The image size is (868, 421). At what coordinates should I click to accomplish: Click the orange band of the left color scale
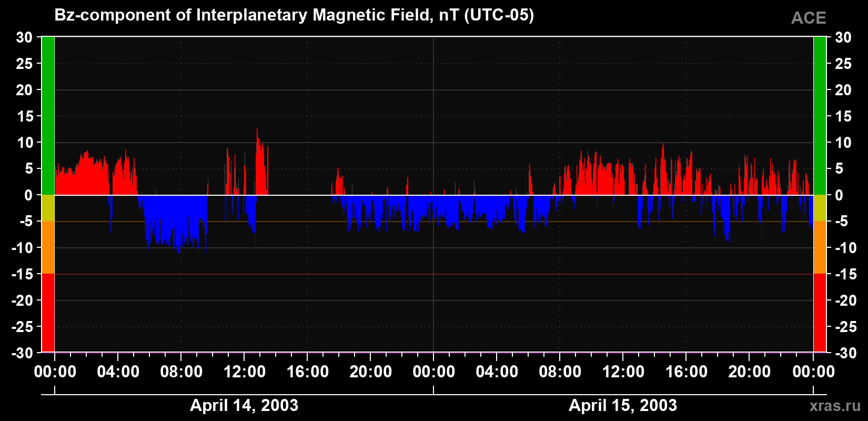(48, 247)
